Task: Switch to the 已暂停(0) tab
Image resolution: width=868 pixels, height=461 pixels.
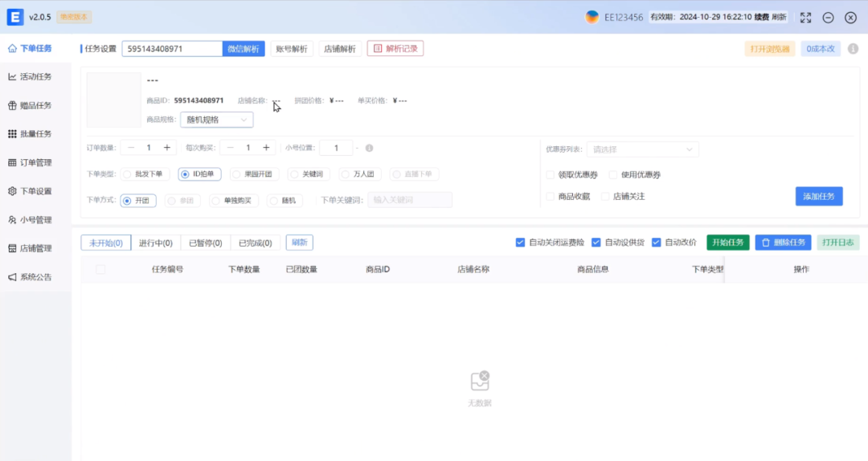Action: coord(206,243)
